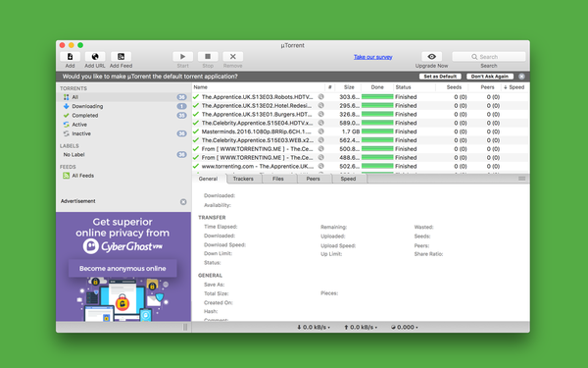Open the download speed limit dropdown in the status bar
This screenshot has width=588, height=368.
(314, 327)
